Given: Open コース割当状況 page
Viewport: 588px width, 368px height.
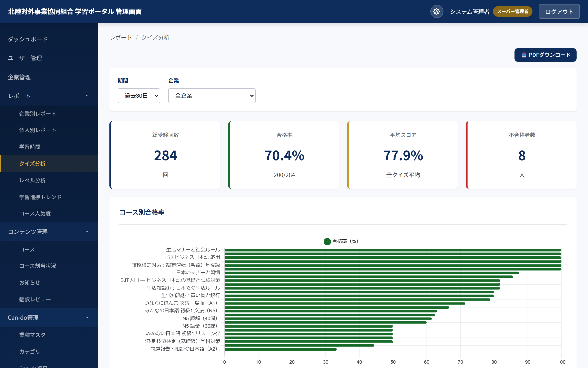Looking at the screenshot, I should pyautogui.click(x=49, y=266).
